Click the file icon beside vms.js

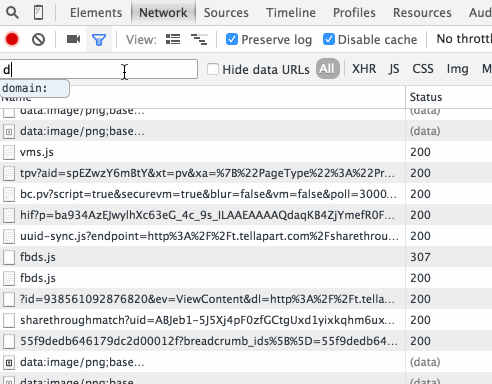pyautogui.click(x=9, y=152)
